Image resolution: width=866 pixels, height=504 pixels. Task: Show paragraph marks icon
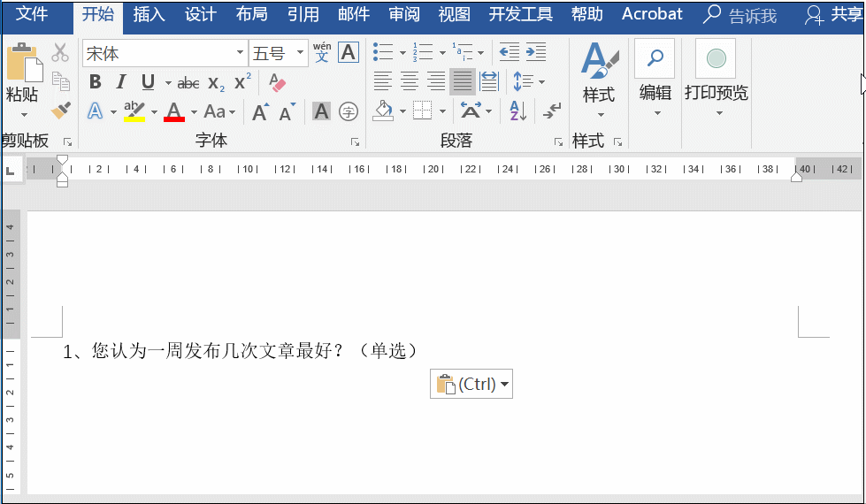coord(551,111)
